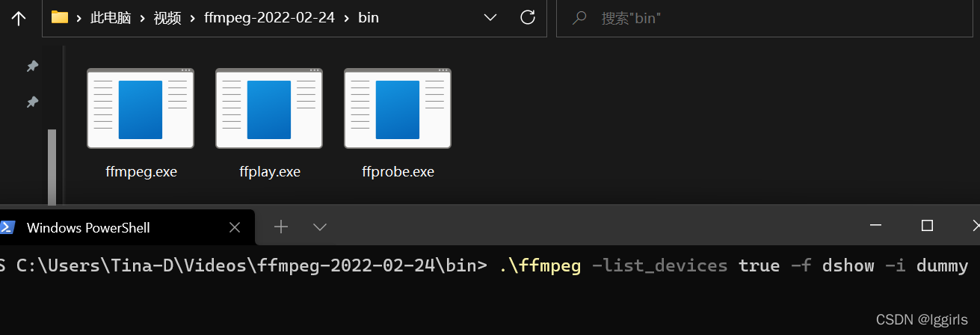This screenshot has height=335, width=980.
Task: Expand the address bar history dropdown
Action: [490, 17]
